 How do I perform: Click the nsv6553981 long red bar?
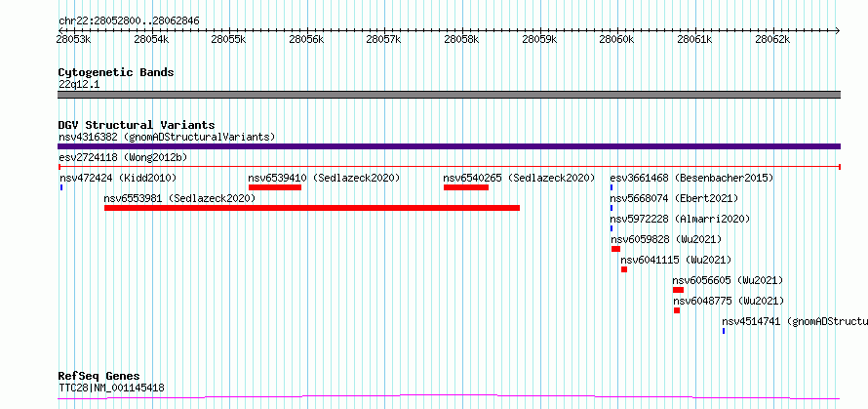coord(312,208)
